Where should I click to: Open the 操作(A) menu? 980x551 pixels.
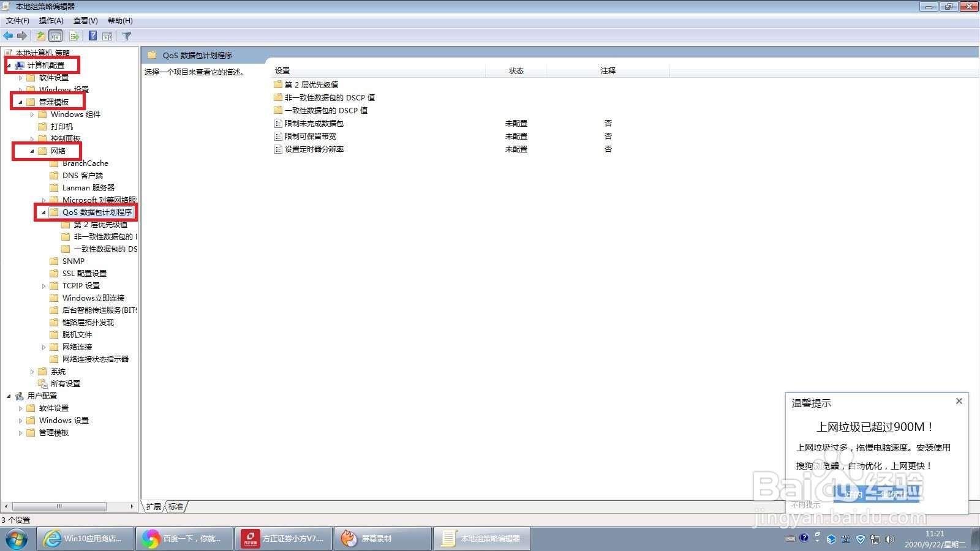pyautogui.click(x=52, y=20)
